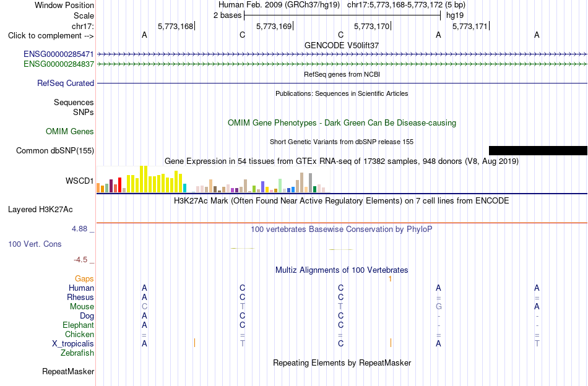The height and width of the screenshot is (386, 588).
Task: Click the Scale label
Action: pyautogui.click(x=84, y=15)
